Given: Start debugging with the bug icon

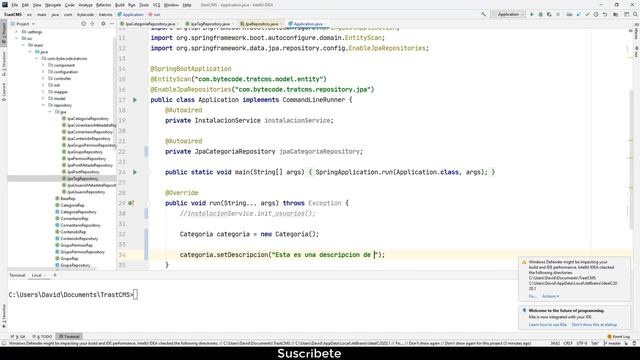Looking at the screenshot, I should pos(540,14).
